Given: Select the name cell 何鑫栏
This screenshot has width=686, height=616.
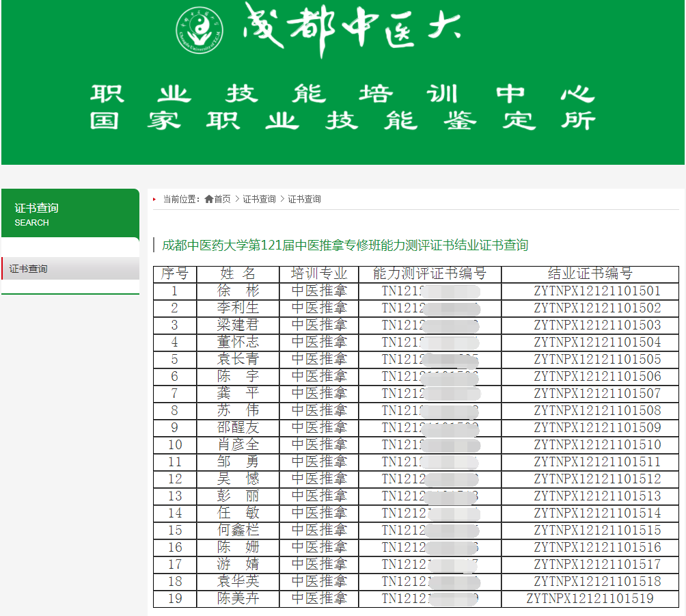Looking at the screenshot, I should pos(238,530).
